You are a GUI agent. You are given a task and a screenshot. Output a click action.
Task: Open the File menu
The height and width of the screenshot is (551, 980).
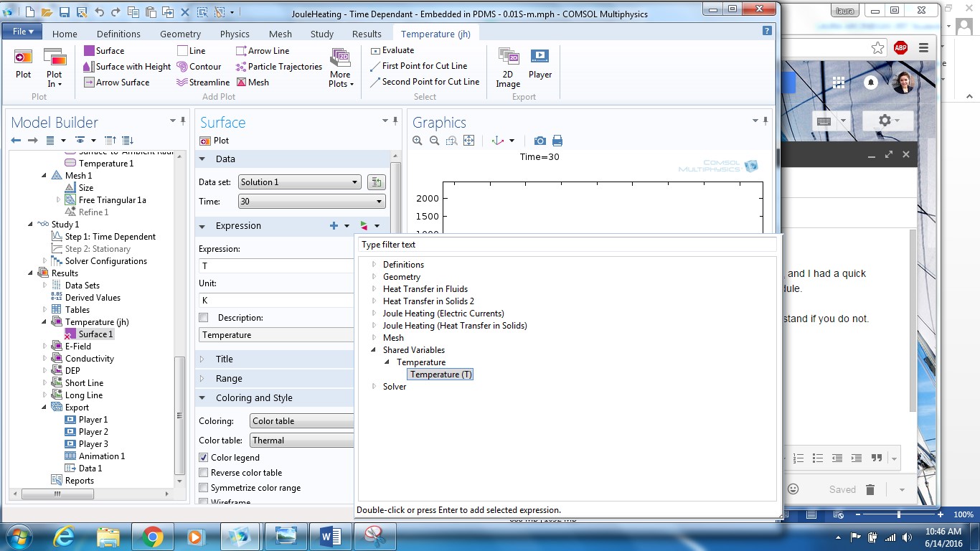22,32
